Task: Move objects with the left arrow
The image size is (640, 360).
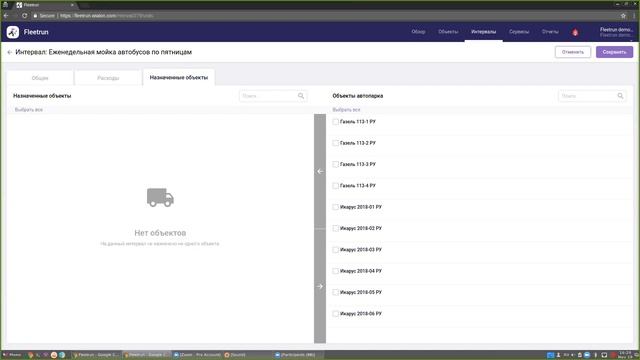Action: pyautogui.click(x=320, y=171)
